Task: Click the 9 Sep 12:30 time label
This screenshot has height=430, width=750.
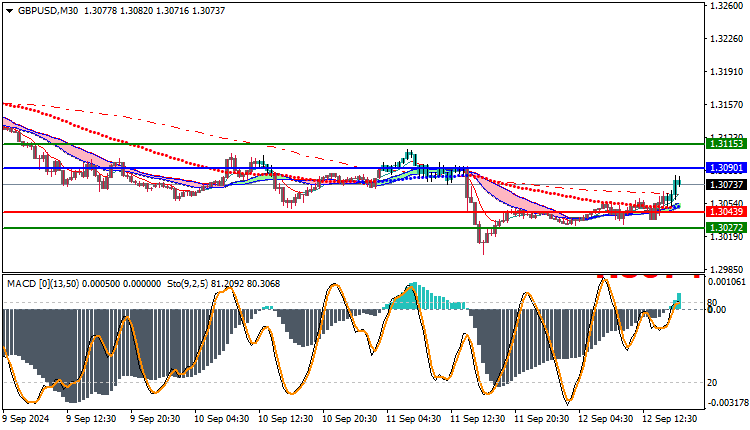Action: pos(91,419)
